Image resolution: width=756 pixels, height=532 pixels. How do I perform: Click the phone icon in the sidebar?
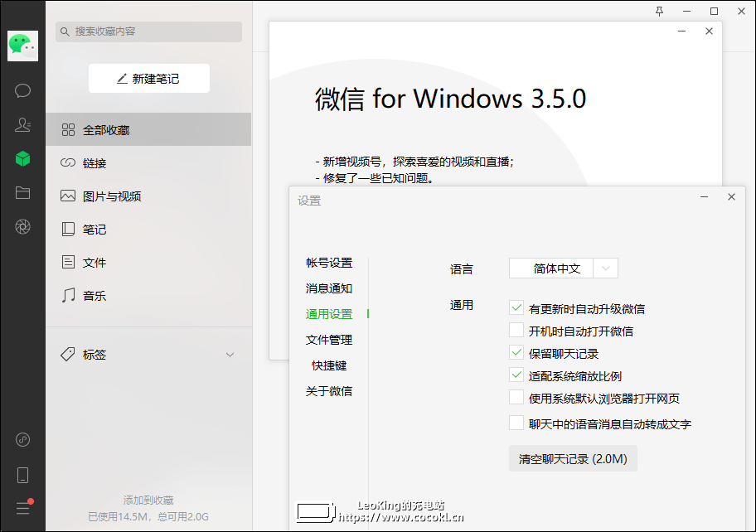pyautogui.click(x=22, y=475)
